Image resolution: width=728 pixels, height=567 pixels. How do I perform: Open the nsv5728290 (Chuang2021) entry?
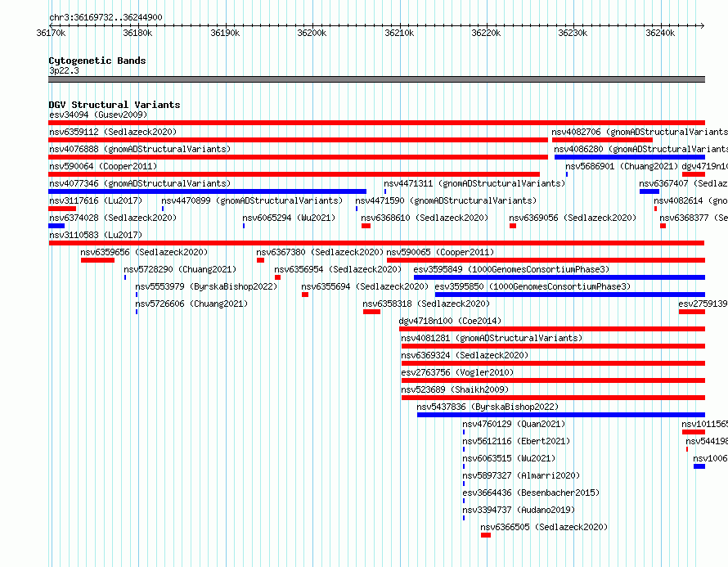pos(180,269)
